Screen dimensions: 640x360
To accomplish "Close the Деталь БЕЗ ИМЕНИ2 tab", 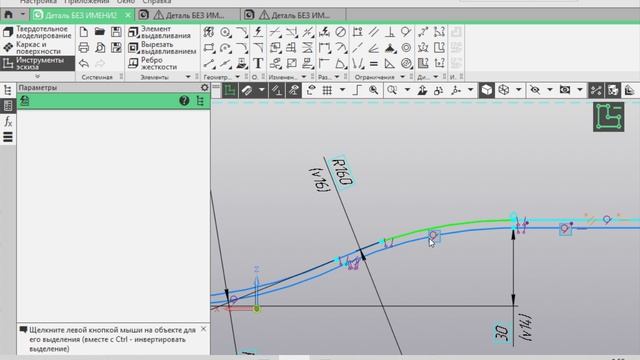I will pyautogui.click(x=128, y=15).
